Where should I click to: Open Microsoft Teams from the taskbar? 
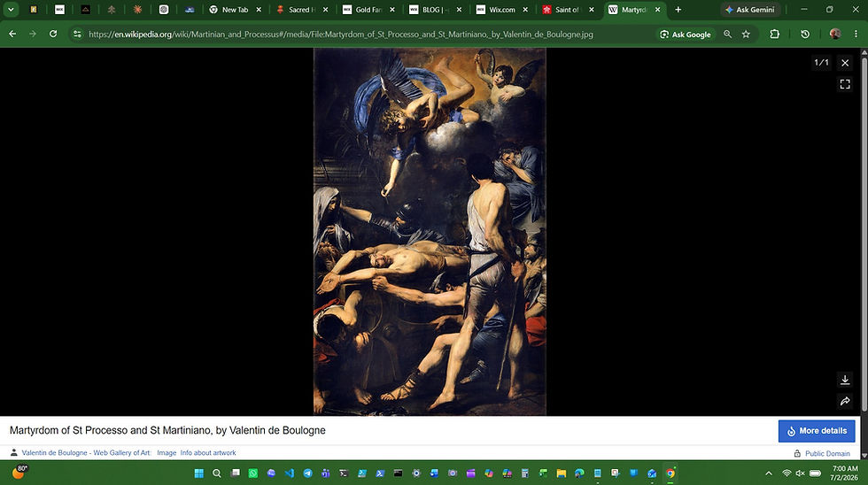[326, 473]
